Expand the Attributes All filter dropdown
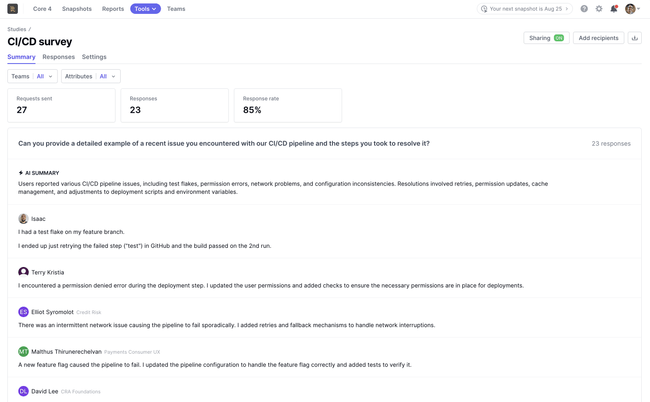This screenshot has height=402, width=650. click(x=91, y=76)
